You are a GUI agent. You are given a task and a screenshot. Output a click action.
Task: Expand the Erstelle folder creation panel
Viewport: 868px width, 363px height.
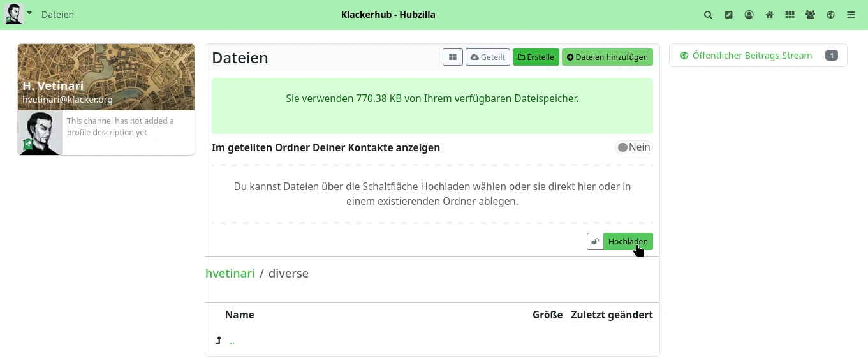536,57
